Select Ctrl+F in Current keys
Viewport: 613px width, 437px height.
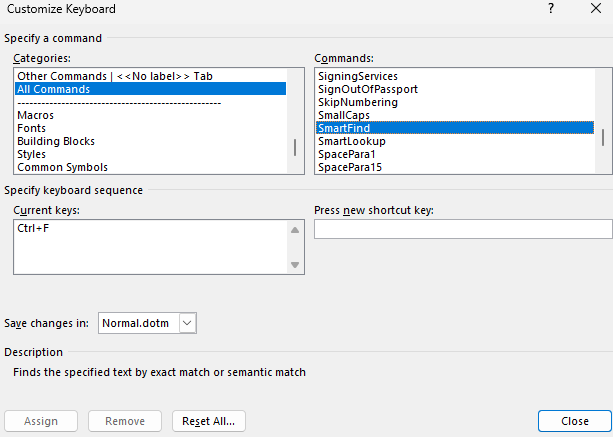33,229
